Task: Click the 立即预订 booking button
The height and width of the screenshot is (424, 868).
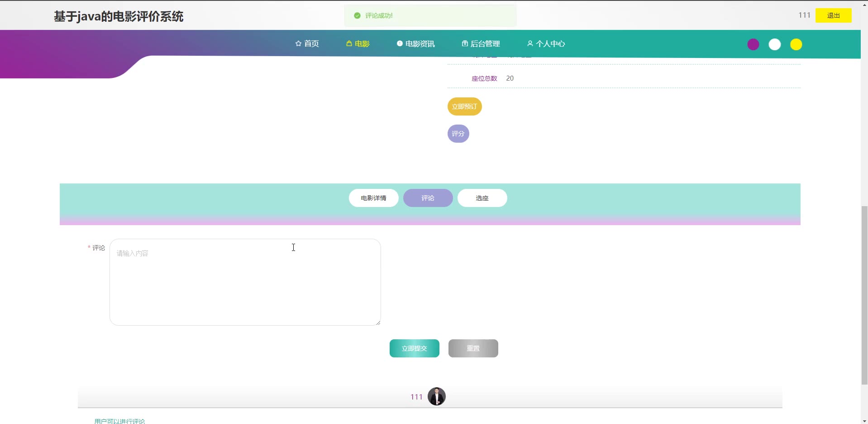Action: 464,106
